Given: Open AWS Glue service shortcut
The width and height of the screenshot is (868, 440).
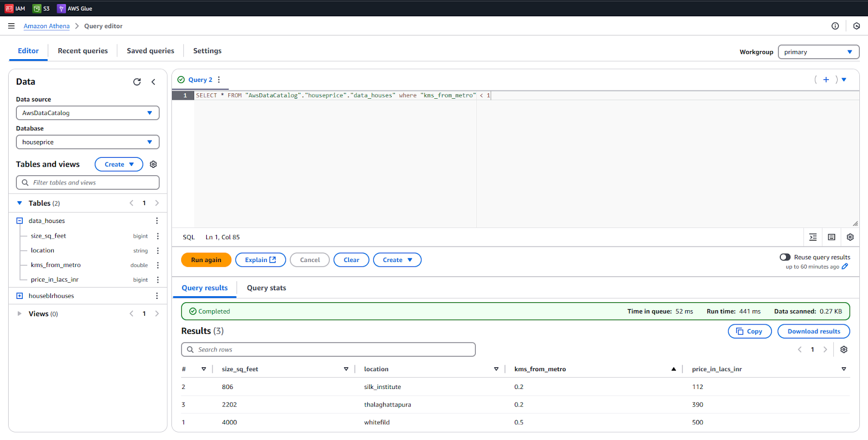Looking at the screenshot, I should [75, 8].
